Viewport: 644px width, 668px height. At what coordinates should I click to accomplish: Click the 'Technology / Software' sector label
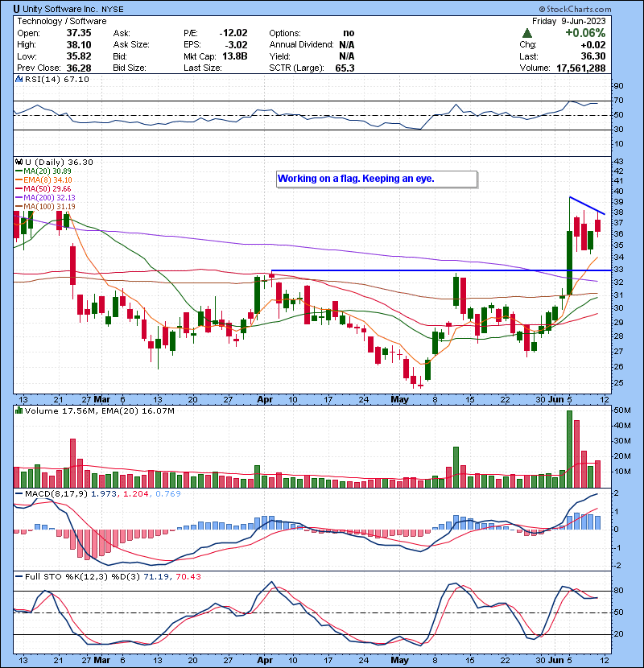point(62,21)
